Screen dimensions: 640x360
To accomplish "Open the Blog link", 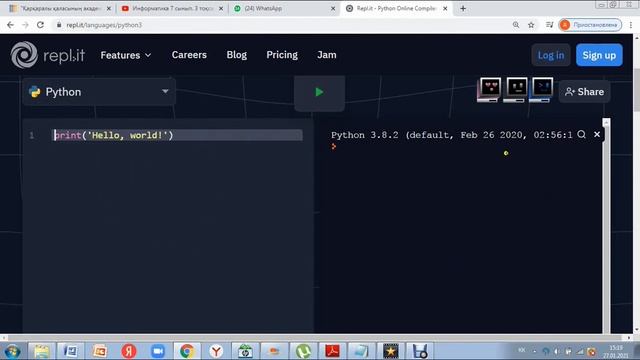I will [x=237, y=55].
